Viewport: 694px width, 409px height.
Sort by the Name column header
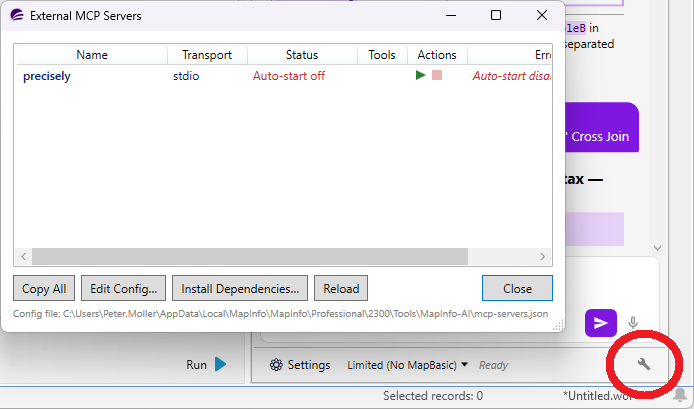coord(92,55)
